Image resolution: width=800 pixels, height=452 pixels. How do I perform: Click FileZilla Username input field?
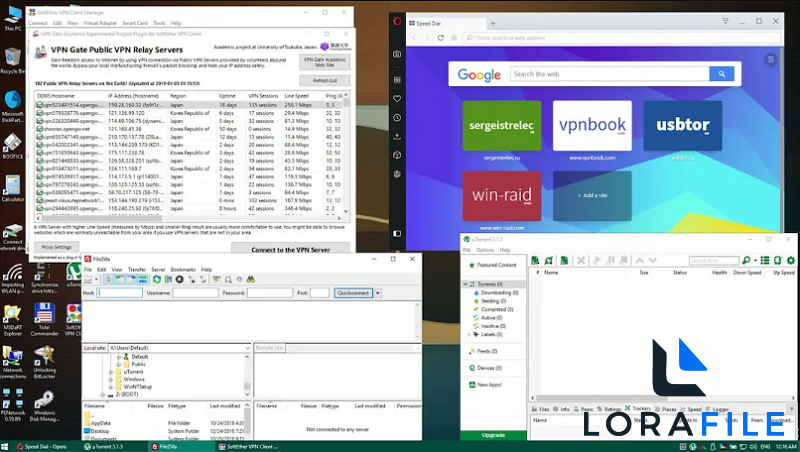click(x=195, y=293)
